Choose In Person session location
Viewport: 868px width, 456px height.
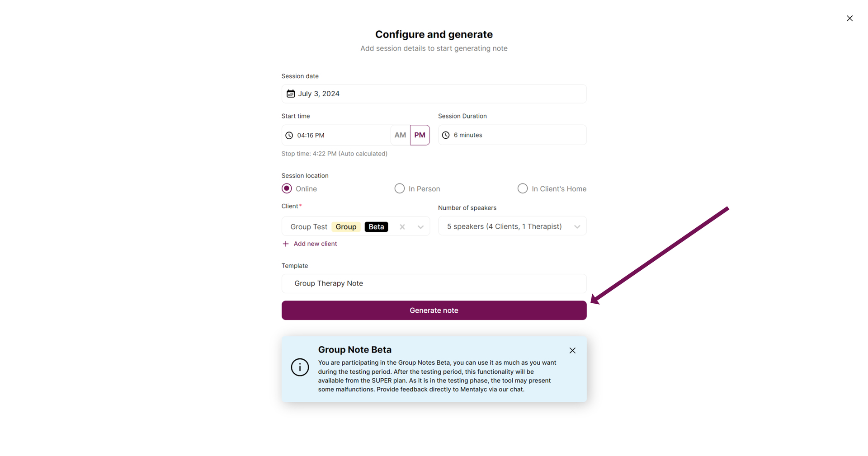[399, 188]
